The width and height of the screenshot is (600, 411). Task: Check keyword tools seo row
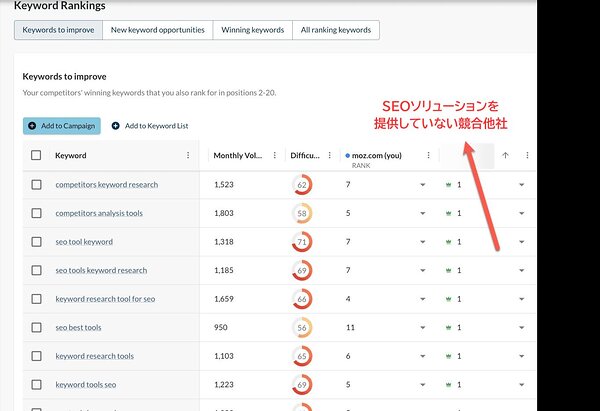(36, 384)
